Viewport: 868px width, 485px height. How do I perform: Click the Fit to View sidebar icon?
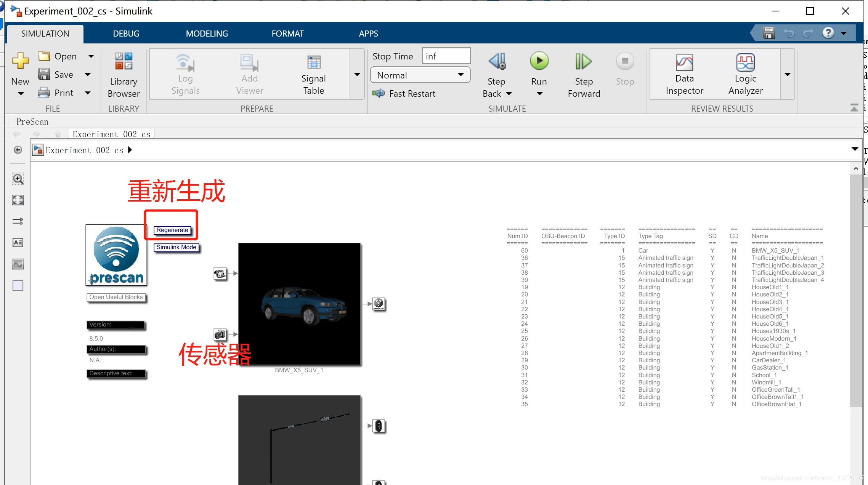click(18, 200)
